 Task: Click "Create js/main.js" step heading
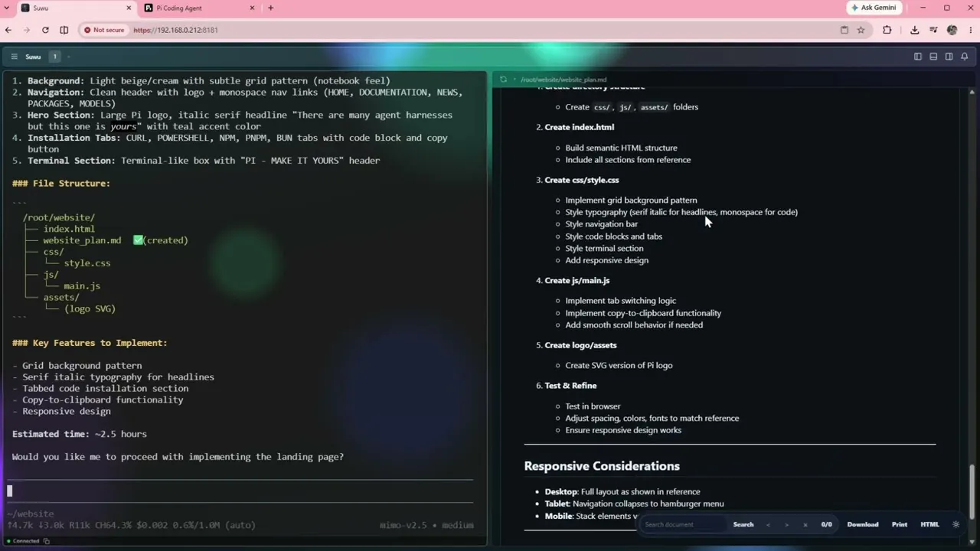click(x=577, y=281)
